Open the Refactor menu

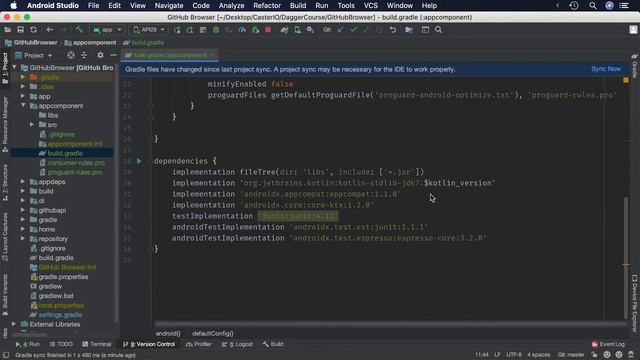click(x=267, y=6)
